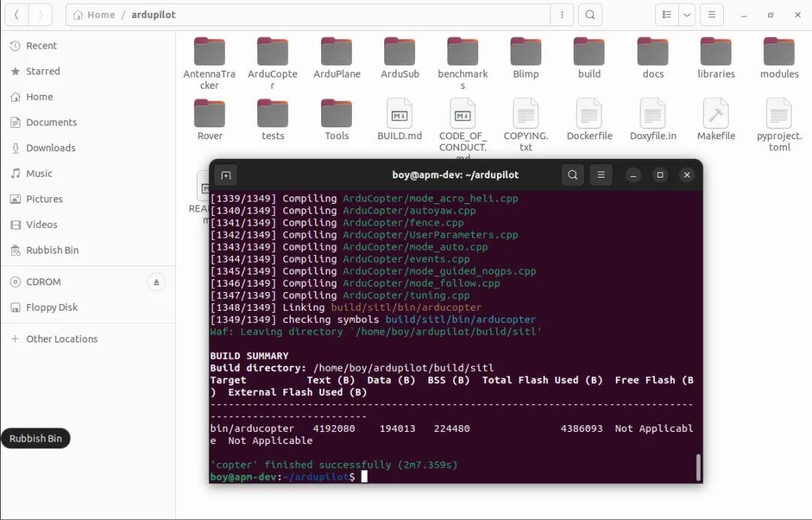
Task: Click the 'finished successfully' message
Action: (x=335, y=465)
